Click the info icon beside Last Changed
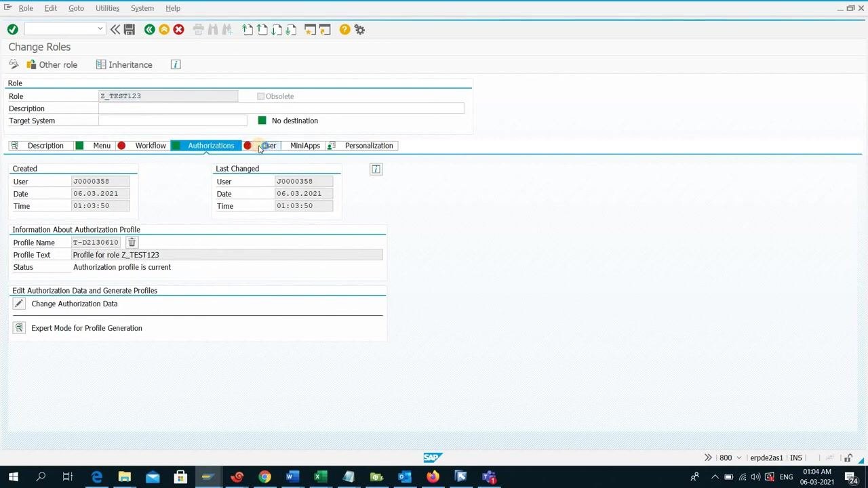 click(x=376, y=169)
